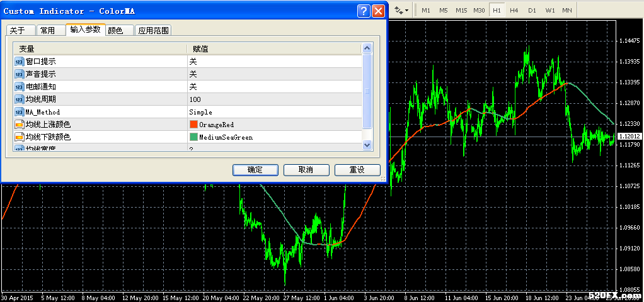Screen dimensions: 644x302
Task: Click the color-type icon beside 均线下跌颜色
Action: coord(20,137)
